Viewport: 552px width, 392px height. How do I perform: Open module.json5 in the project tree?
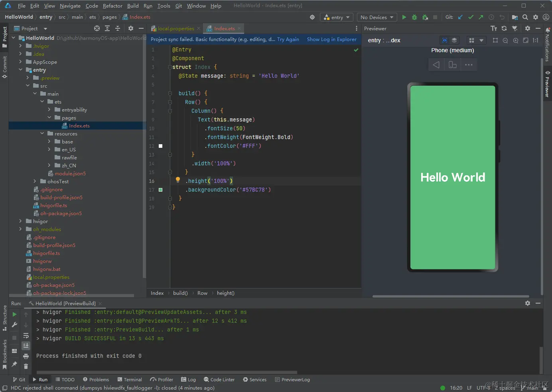pos(70,173)
